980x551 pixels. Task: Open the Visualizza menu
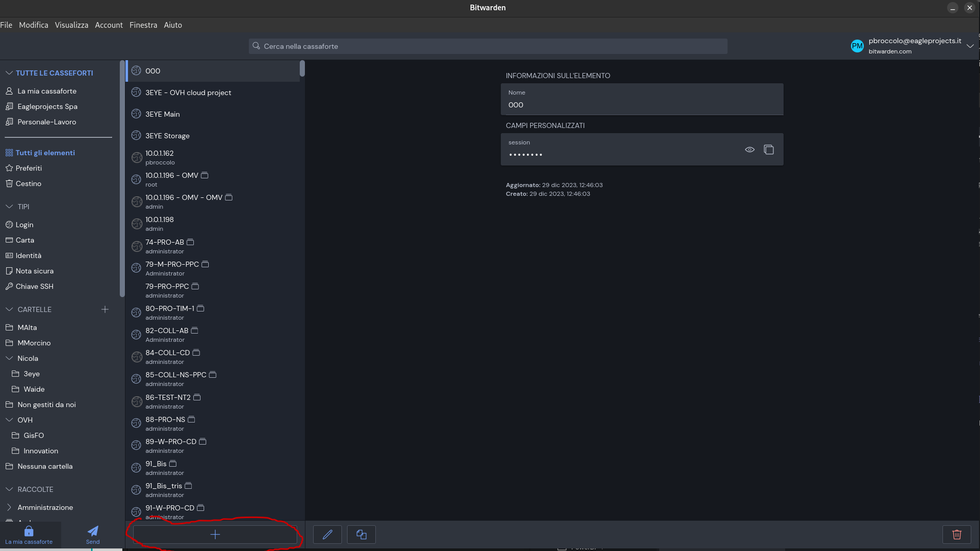point(71,25)
